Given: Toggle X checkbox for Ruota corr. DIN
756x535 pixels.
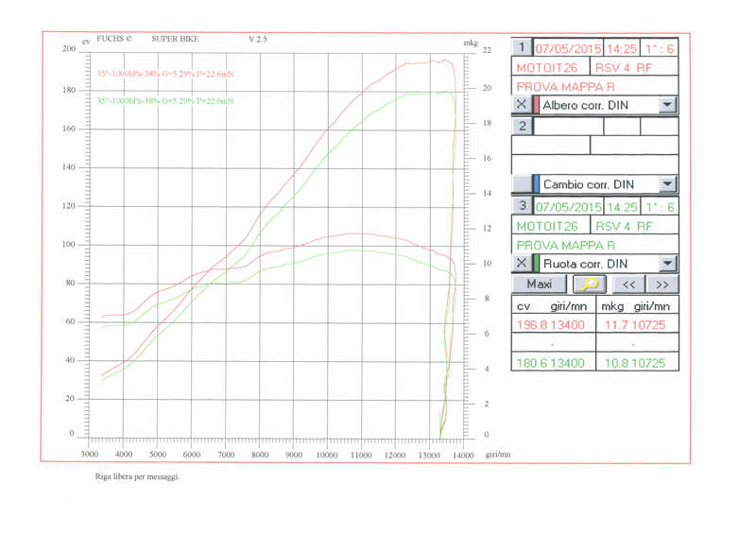Looking at the screenshot, I should 521,264.
